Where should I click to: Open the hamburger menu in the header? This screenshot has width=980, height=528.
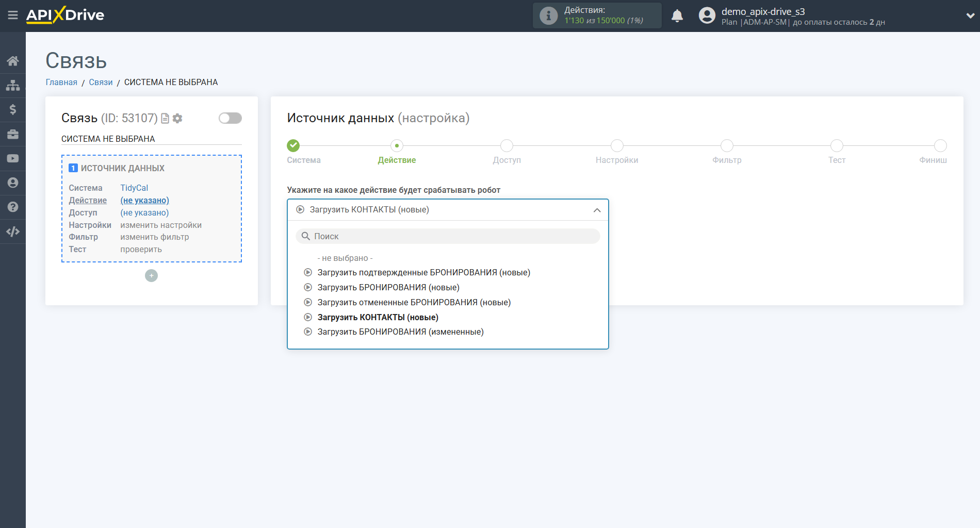tap(13, 15)
